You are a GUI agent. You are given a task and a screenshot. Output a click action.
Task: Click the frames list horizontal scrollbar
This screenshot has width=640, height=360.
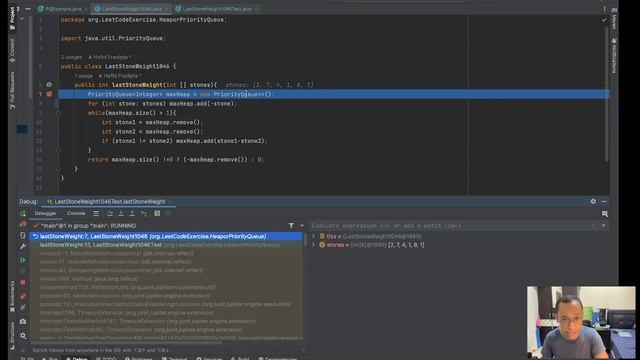coord(127,342)
